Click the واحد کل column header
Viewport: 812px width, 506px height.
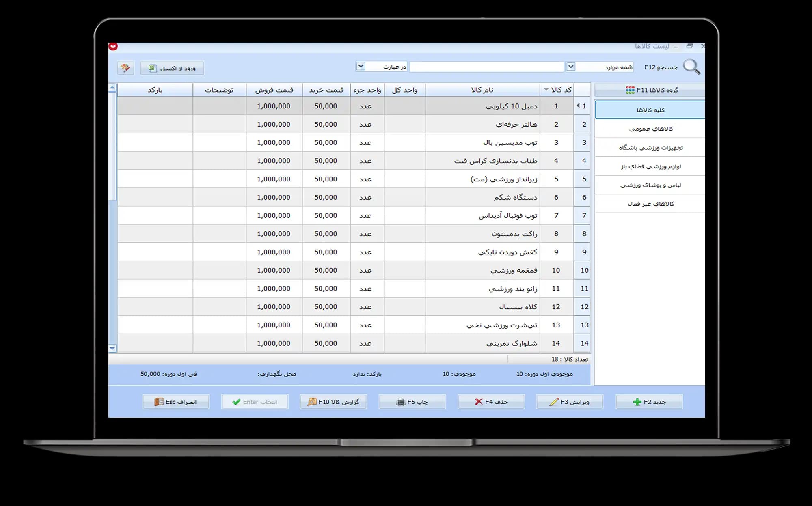click(x=404, y=90)
